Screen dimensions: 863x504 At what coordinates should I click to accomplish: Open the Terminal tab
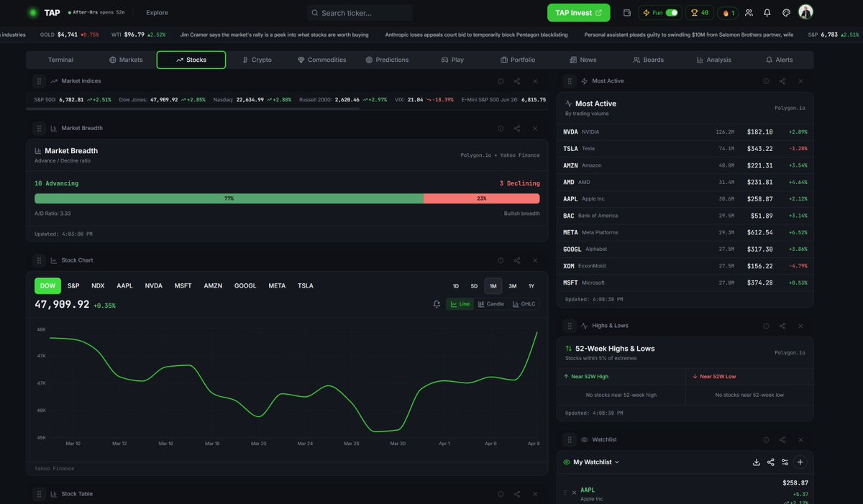[x=60, y=60]
